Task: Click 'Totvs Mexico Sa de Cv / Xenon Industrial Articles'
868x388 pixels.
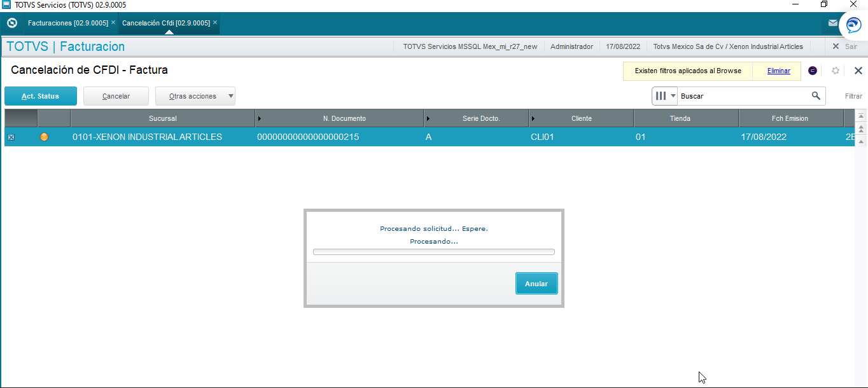Action: [x=728, y=46]
